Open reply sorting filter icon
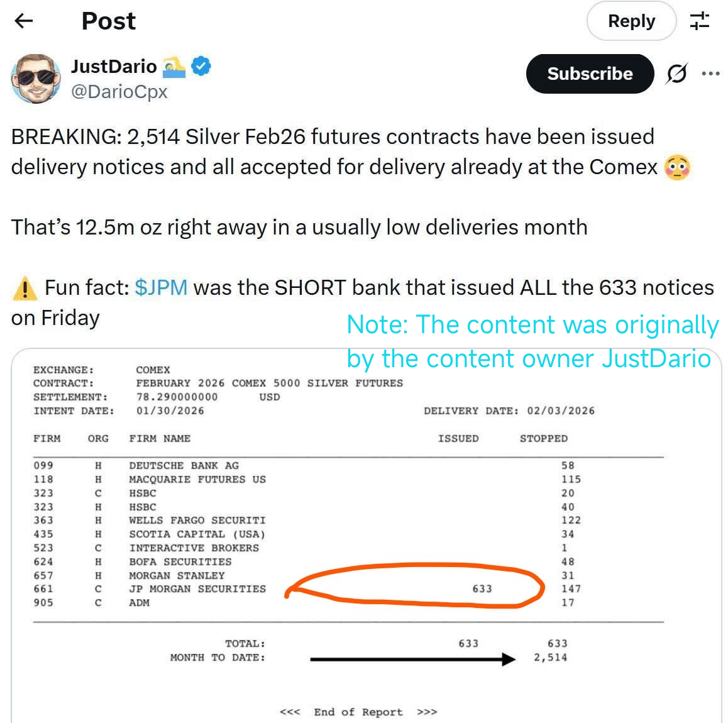728x723 pixels. pyautogui.click(x=699, y=21)
